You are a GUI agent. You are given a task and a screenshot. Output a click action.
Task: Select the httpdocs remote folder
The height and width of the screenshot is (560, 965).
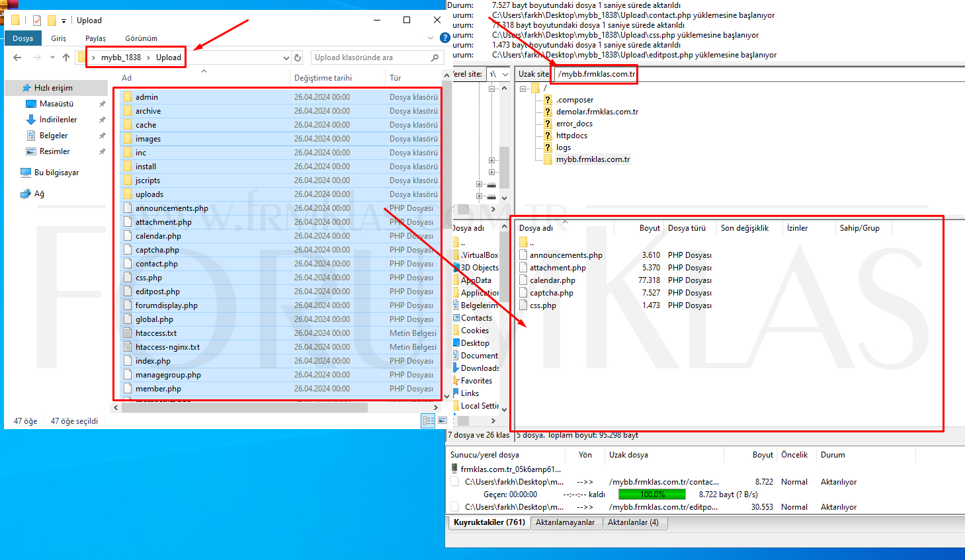[x=571, y=136]
